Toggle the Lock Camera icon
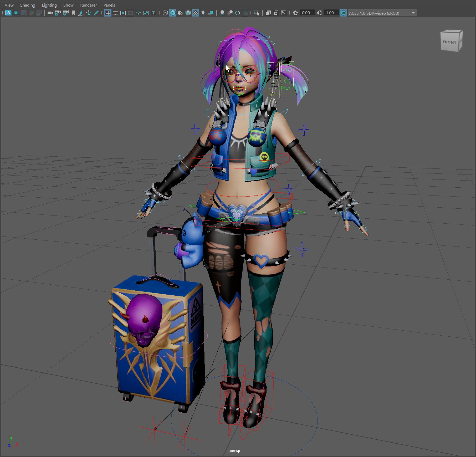This screenshot has height=457, width=476. coord(58,13)
